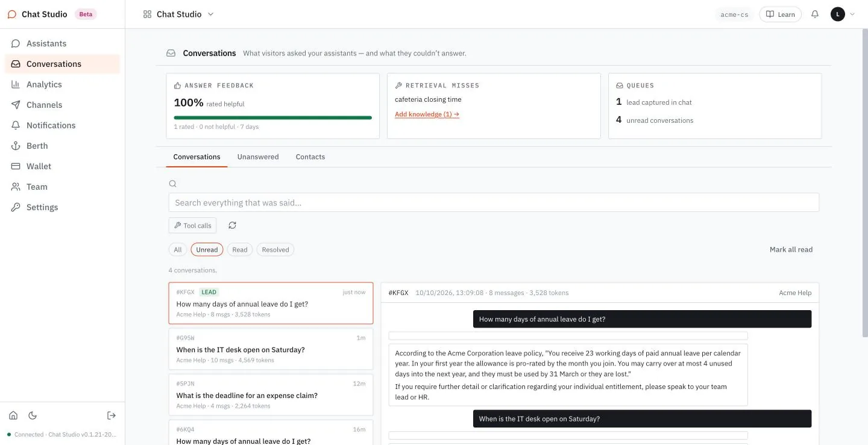Toggle dark mode moon icon
The image size is (868, 445).
[33, 415]
